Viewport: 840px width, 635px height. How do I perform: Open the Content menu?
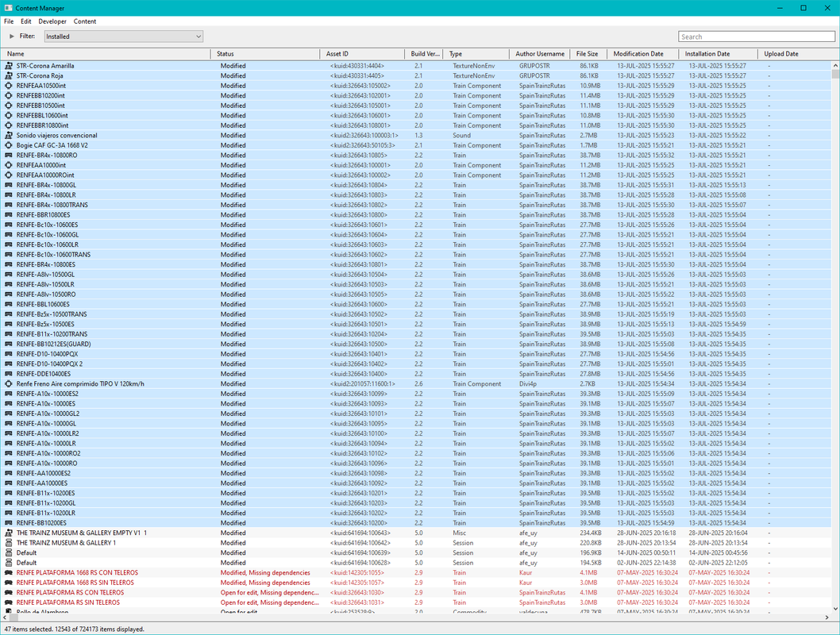pyautogui.click(x=85, y=21)
